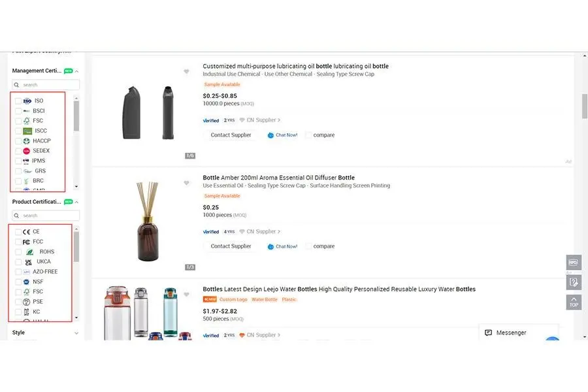Click the HACCP certification icon
588x392 pixels.
click(25, 140)
